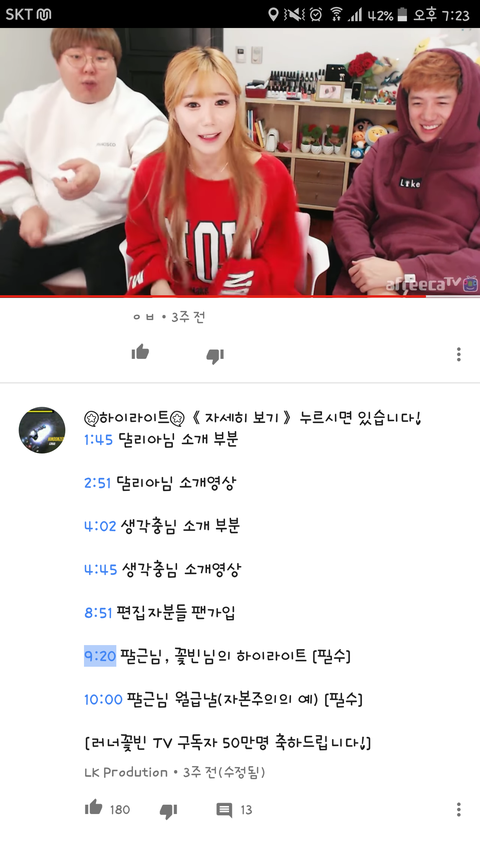Viewport: 480px width, 853px height.
Task: Jump to the 2:51 timestamp
Action: coord(97,483)
